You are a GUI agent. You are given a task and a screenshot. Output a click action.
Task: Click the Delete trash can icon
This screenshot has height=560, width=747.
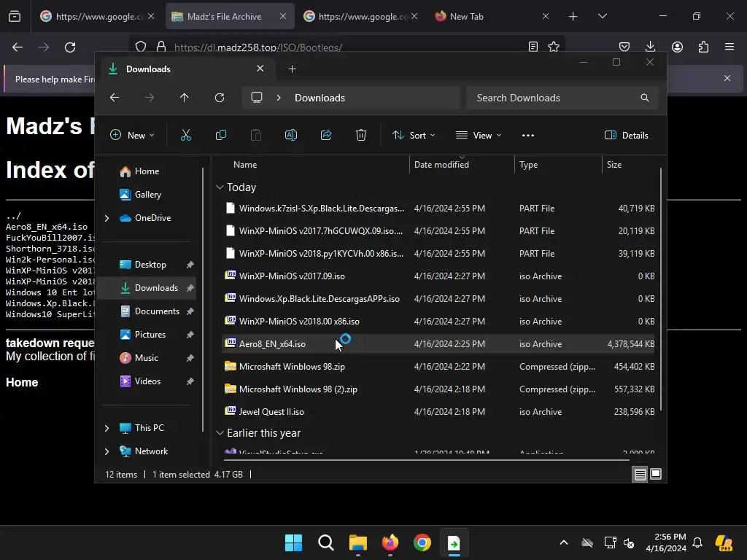point(361,135)
